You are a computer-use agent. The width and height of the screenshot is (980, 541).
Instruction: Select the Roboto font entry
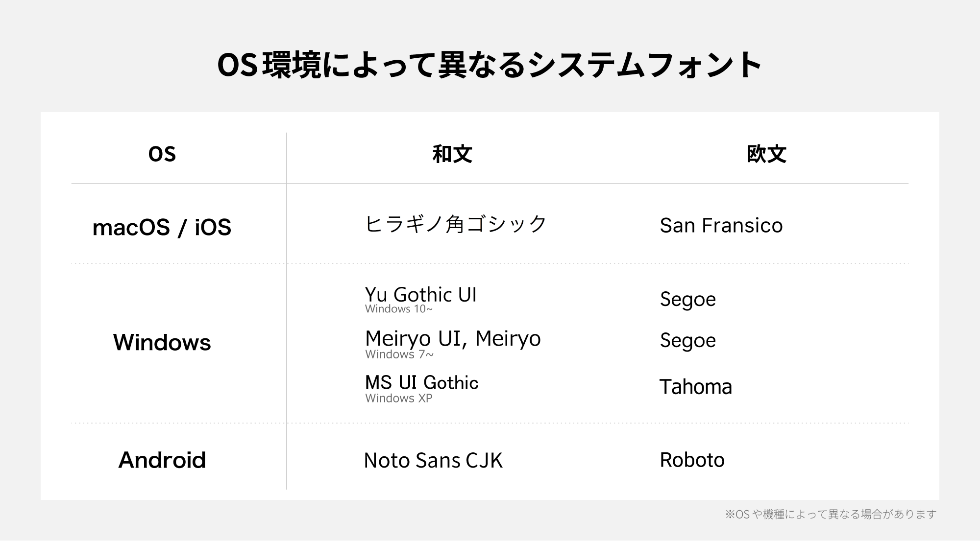coord(692,460)
